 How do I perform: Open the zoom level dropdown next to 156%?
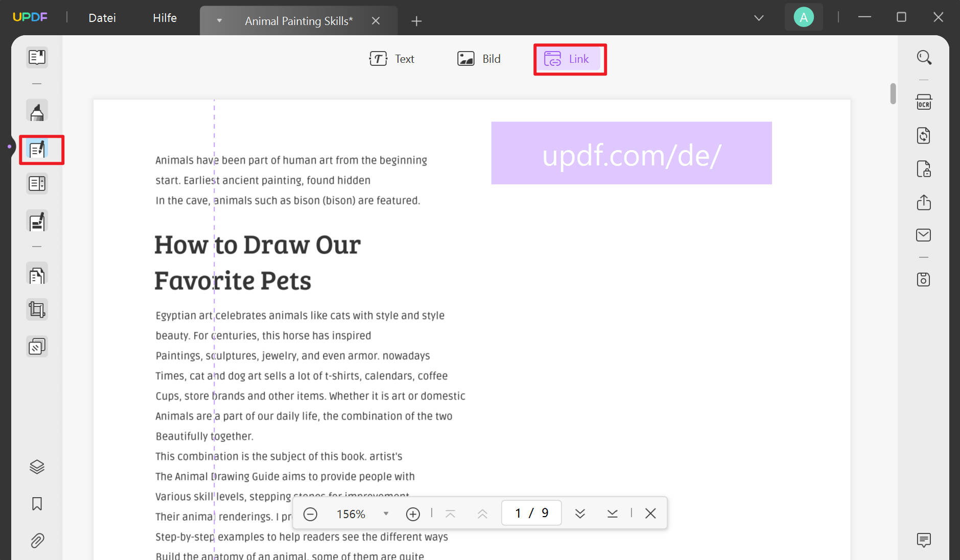coord(386,514)
